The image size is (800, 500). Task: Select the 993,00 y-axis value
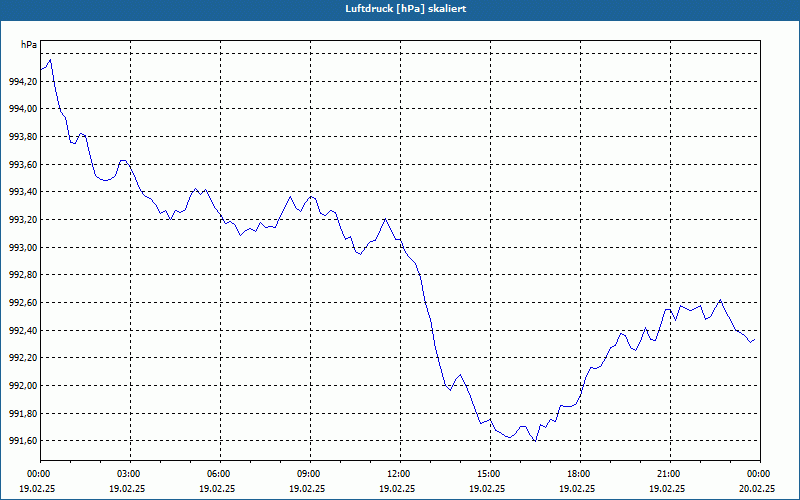click(23, 247)
